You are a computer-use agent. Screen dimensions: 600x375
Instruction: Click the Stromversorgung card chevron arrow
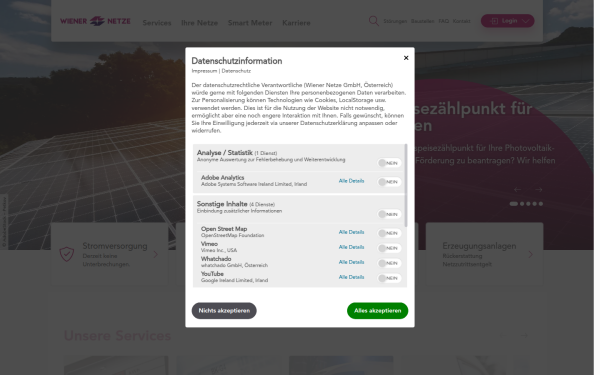pos(155,254)
